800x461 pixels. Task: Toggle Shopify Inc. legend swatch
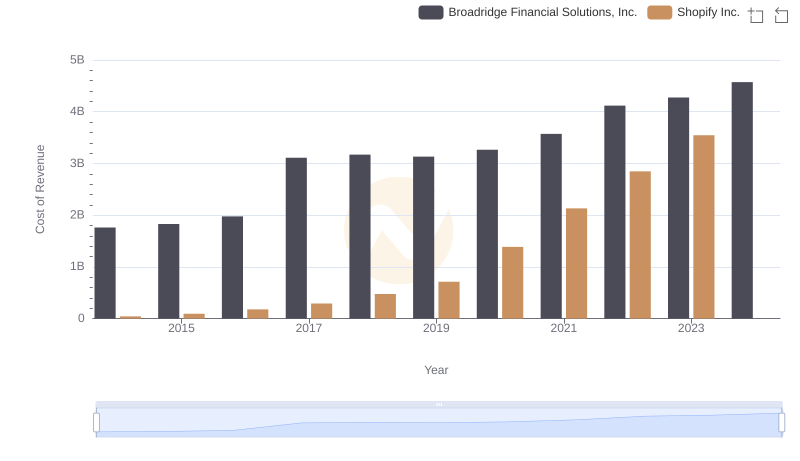point(659,12)
